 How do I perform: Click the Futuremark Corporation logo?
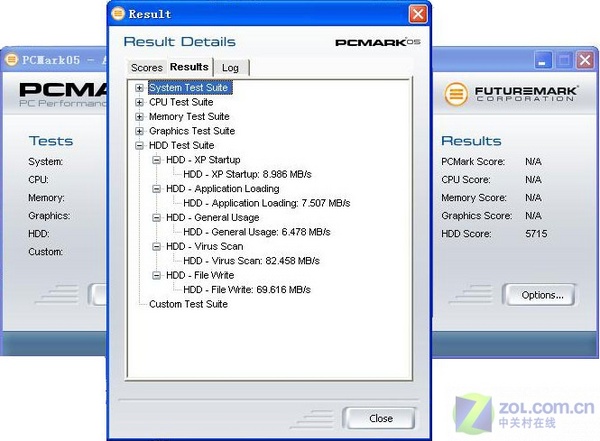[x=512, y=94]
